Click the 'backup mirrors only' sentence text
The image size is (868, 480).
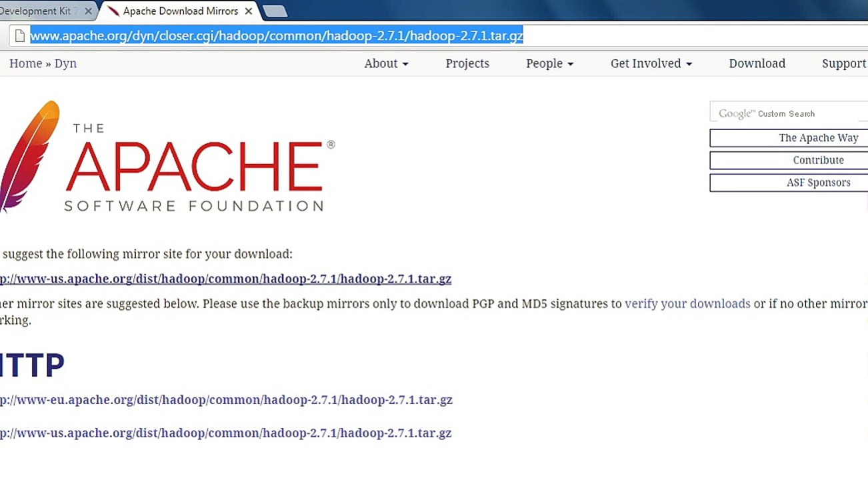click(x=433, y=311)
